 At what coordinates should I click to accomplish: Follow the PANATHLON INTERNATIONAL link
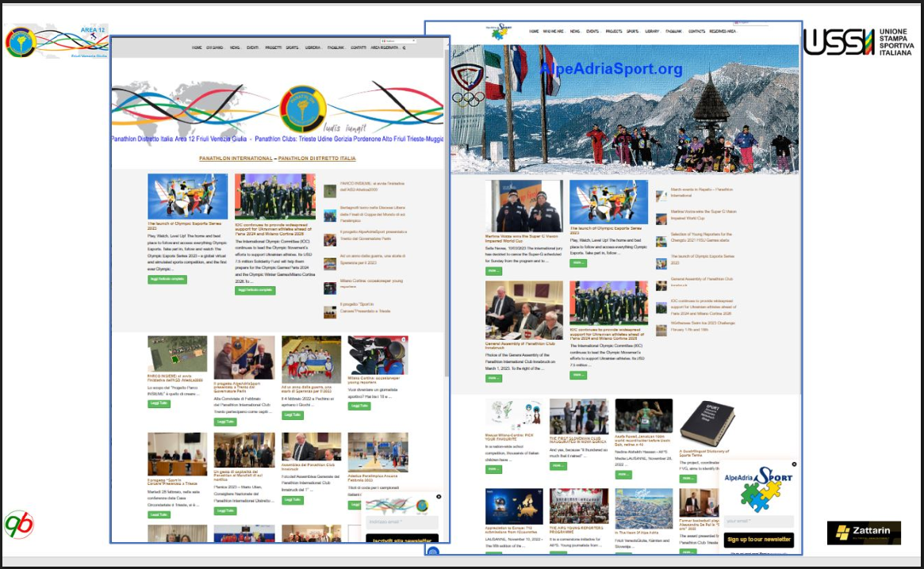coord(236,158)
